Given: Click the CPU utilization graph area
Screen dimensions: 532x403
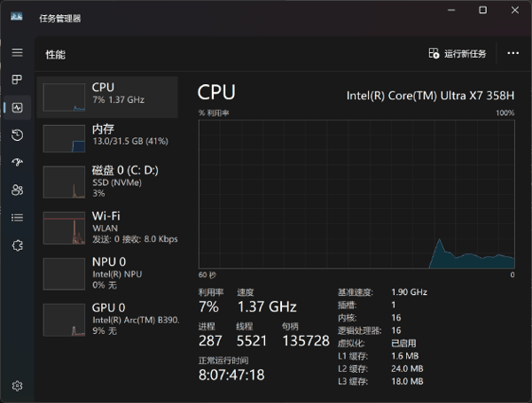Looking at the screenshot, I should (x=356, y=194).
